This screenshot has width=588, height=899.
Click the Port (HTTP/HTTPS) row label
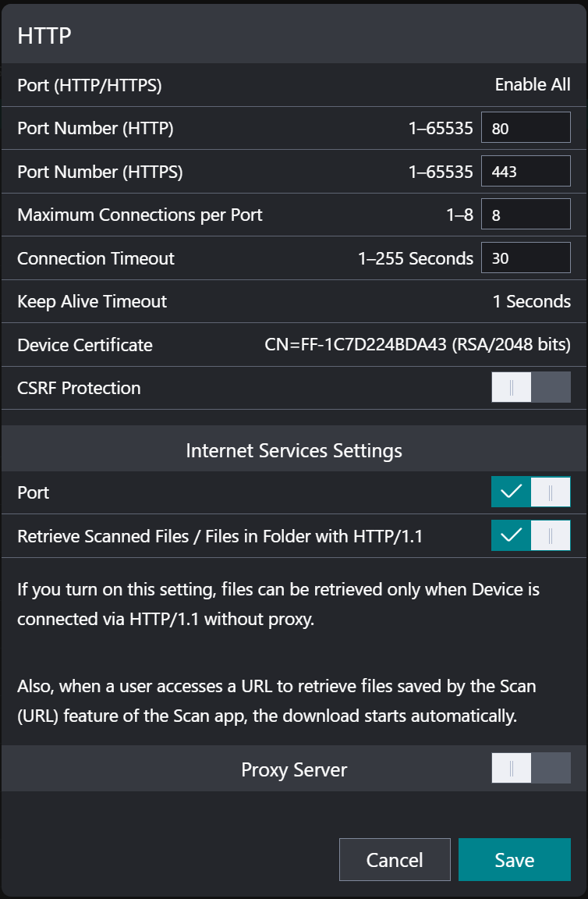[90, 85]
